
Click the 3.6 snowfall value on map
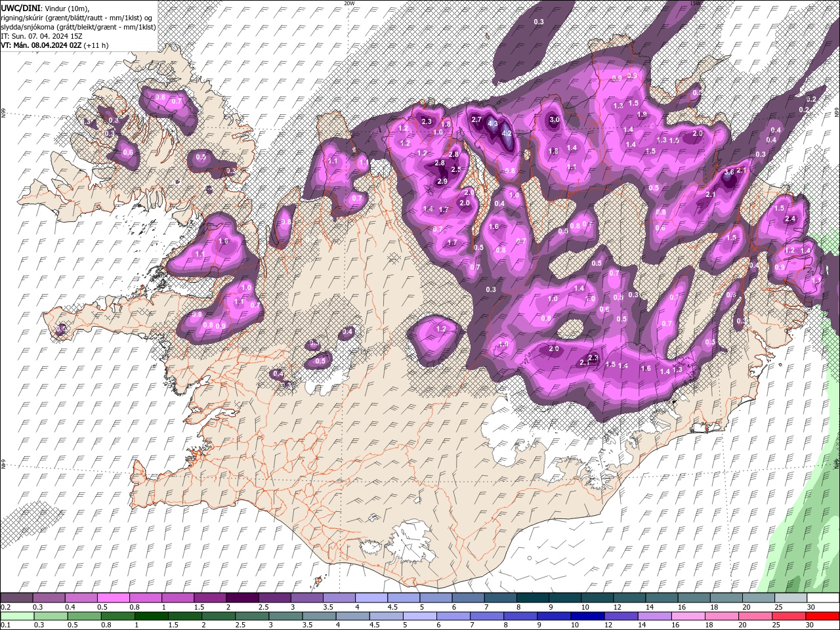729,172
